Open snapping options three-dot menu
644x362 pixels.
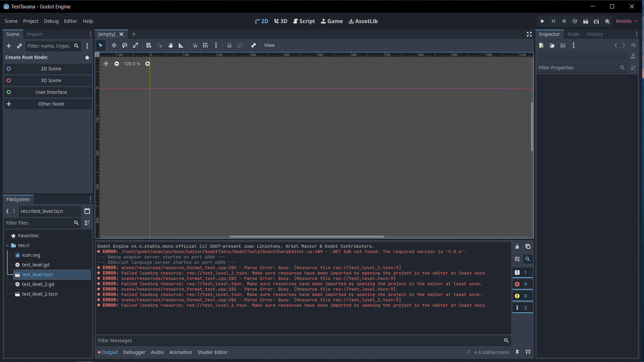click(x=216, y=45)
